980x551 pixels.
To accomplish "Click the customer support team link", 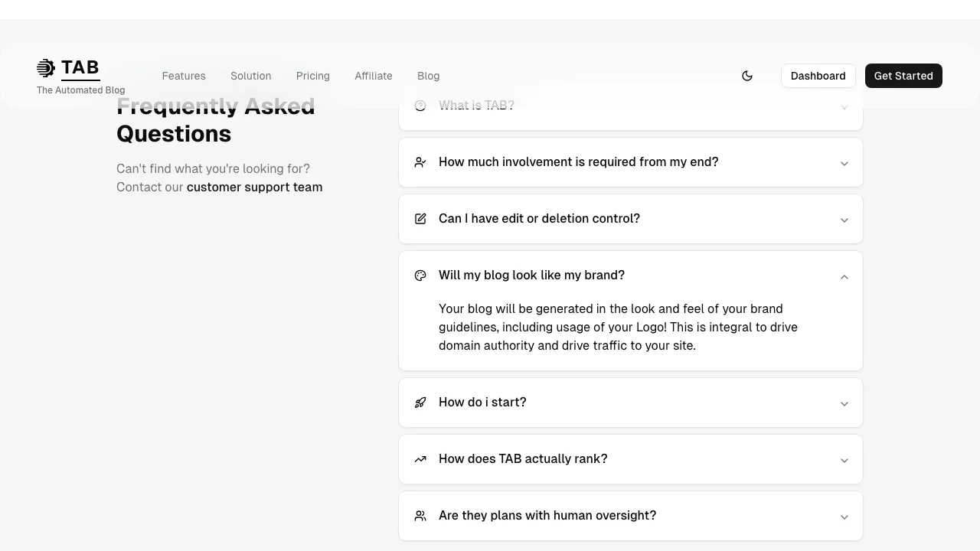I will pos(254,187).
